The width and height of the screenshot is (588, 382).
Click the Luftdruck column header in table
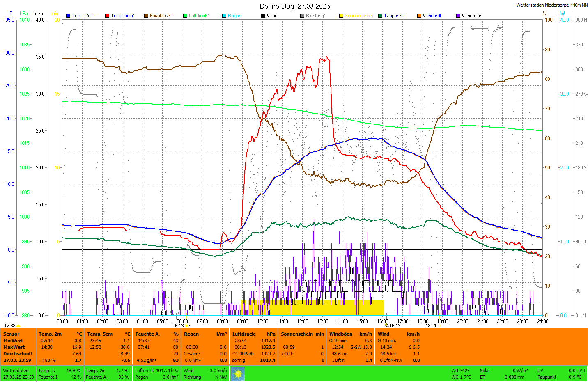click(243, 334)
